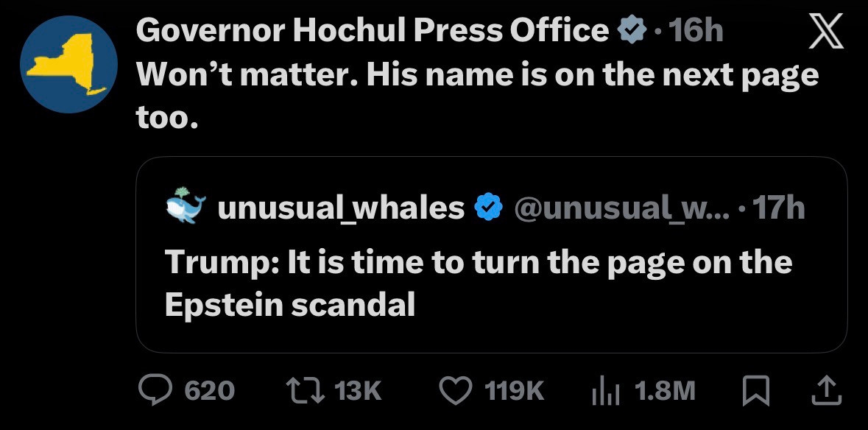Tap the share upload icon
The width and height of the screenshot is (868, 430).
(825, 390)
